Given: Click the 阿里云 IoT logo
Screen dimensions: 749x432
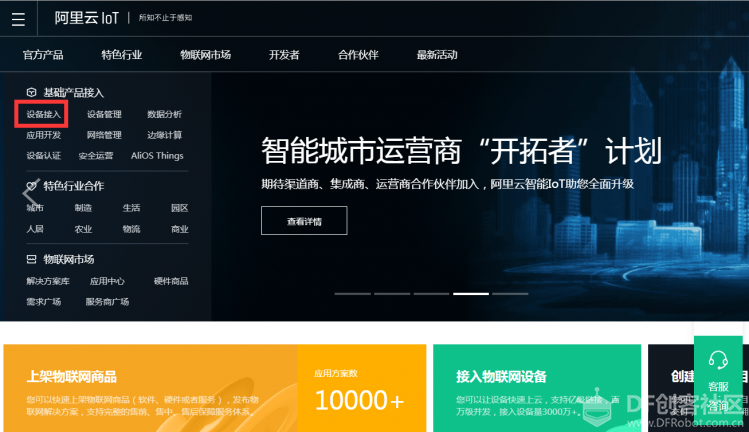Looking at the screenshot, I should click(x=86, y=18).
